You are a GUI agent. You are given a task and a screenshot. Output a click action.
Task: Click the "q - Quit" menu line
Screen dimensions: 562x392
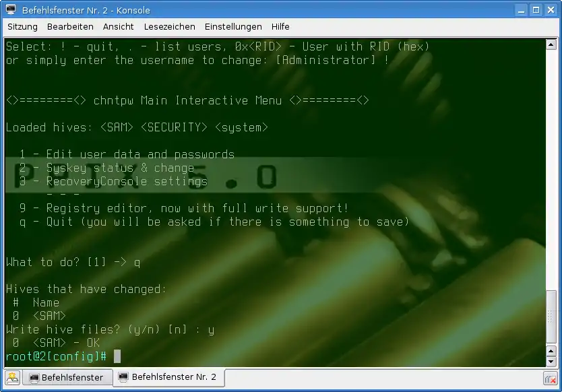point(214,222)
